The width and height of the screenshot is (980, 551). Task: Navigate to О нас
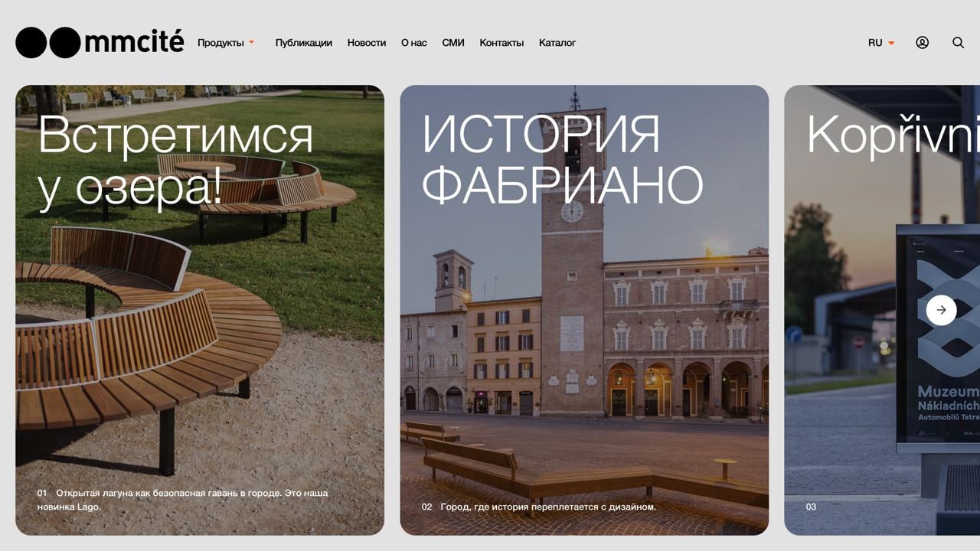click(x=414, y=43)
